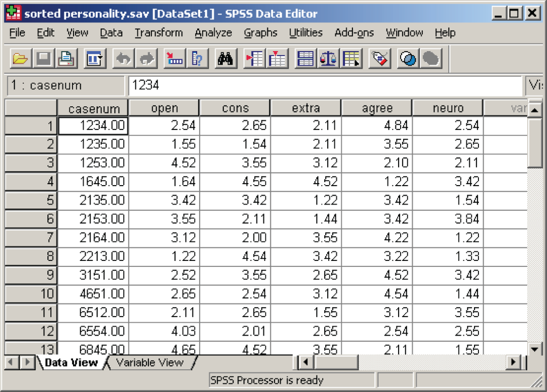Click the Variables info question-mark icon
This screenshot has height=392, width=547.
coord(197,59)
